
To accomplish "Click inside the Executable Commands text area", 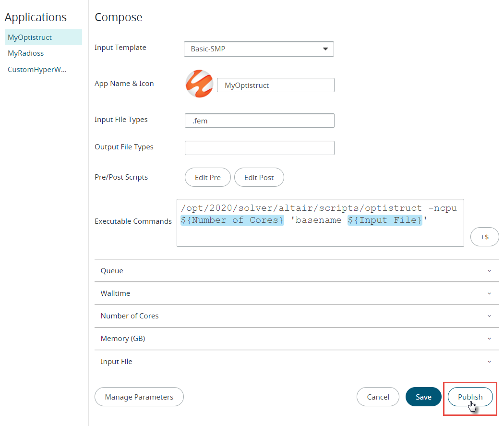I will tap(320, 223).
